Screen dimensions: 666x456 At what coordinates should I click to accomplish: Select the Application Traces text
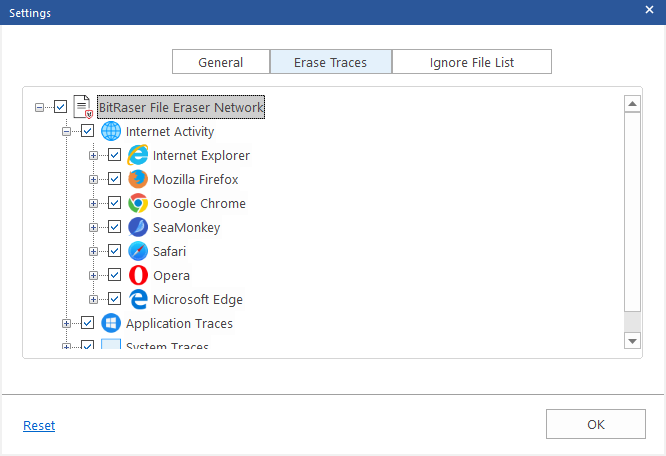[179, 323]
